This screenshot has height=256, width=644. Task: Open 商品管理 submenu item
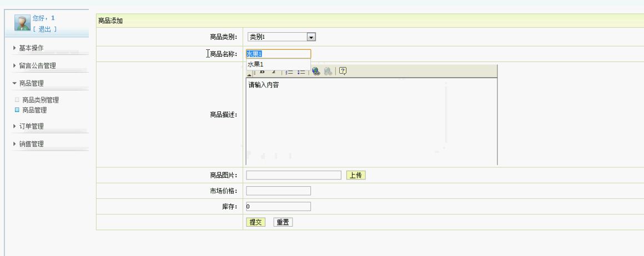point(34,110)
